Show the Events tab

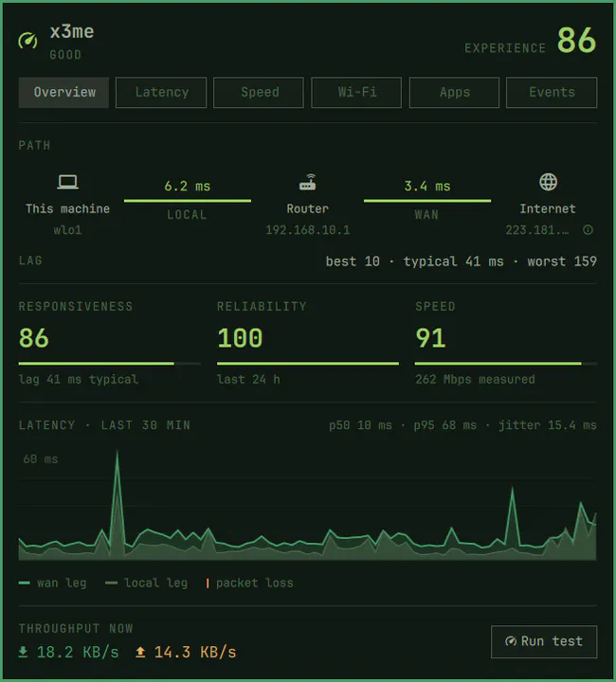552,92
